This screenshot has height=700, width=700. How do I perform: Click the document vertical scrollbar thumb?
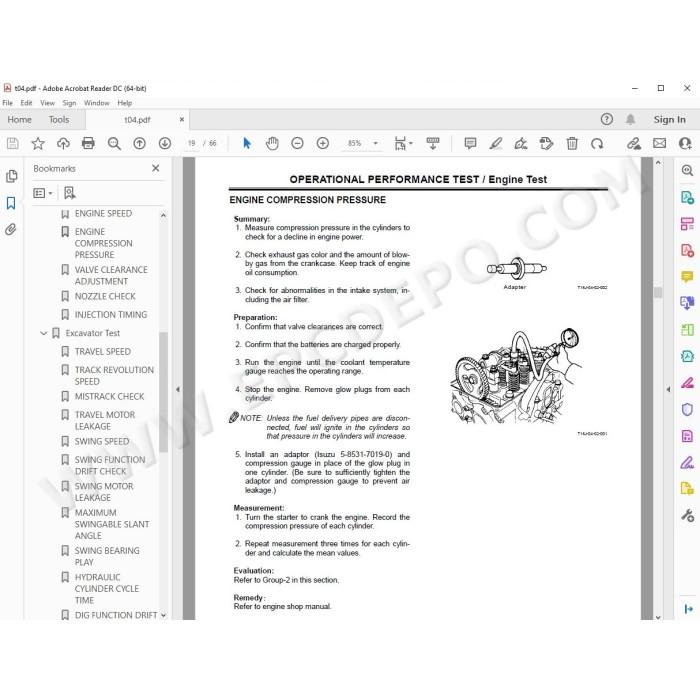658,292
